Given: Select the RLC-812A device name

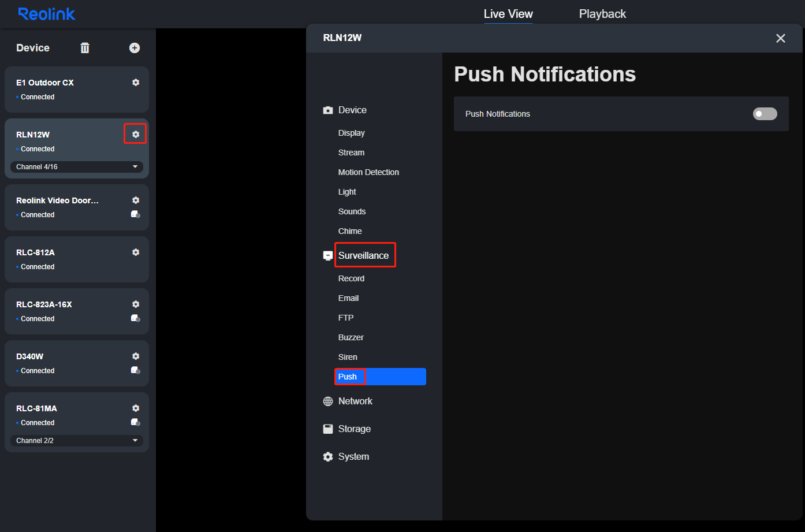Looking at the screenshot, I should [x=35, y=252].
